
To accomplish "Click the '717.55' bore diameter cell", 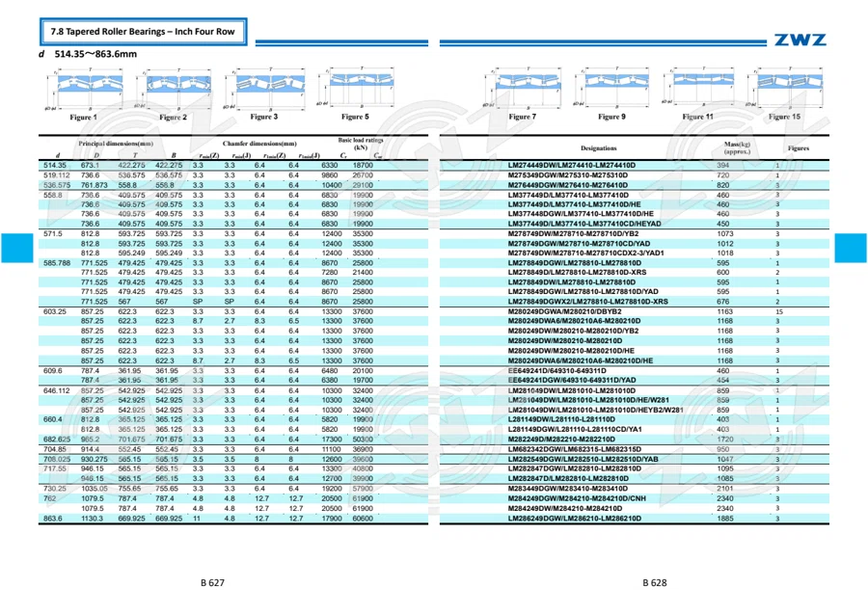I will pos(55,468).
